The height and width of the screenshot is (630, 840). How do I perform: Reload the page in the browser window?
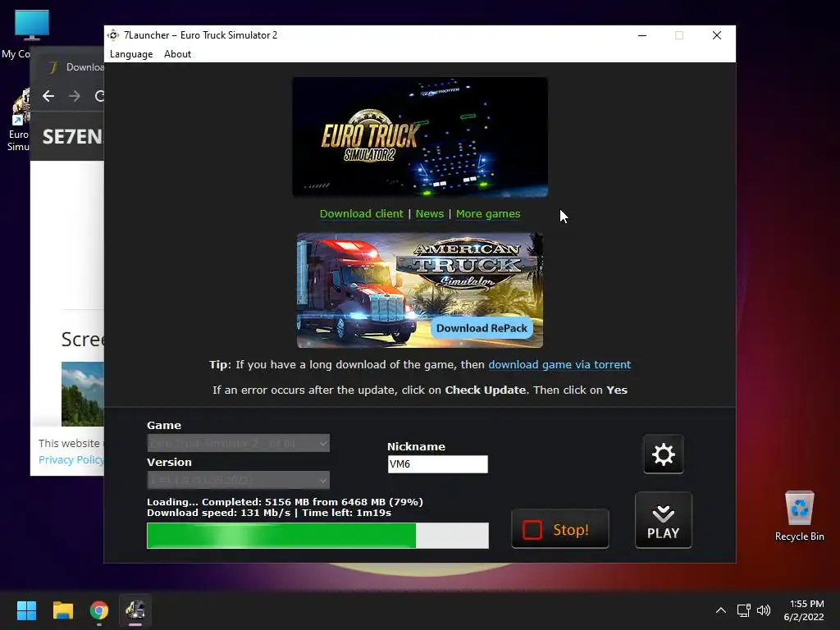[99, 96]
